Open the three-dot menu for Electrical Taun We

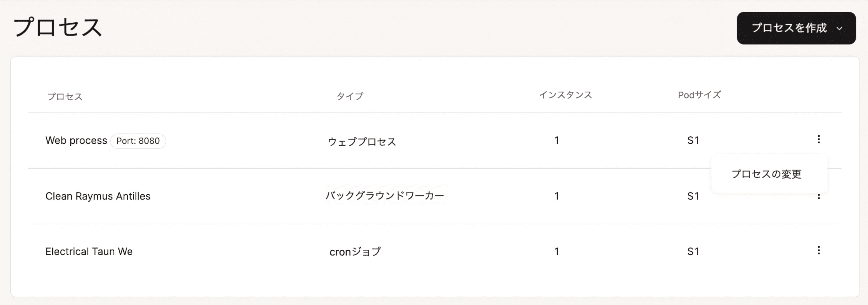pos(819,250)
